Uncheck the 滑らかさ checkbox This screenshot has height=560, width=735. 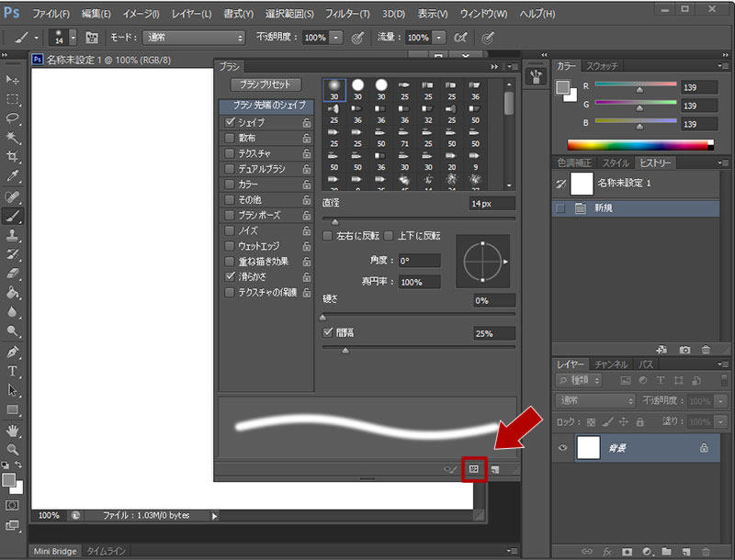230,276
